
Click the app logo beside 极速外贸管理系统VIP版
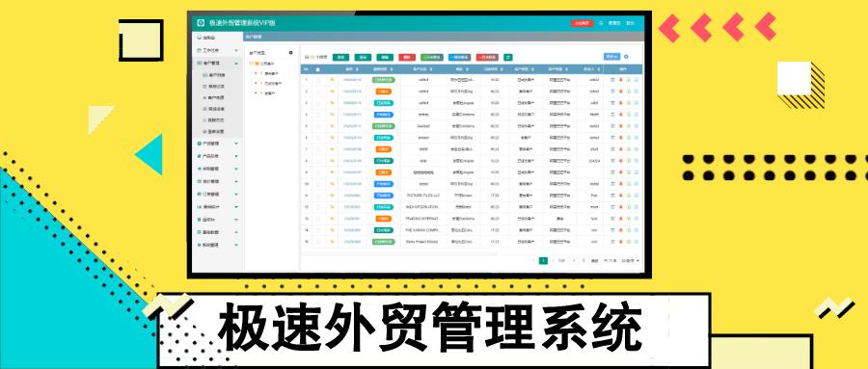coord(201,23)
